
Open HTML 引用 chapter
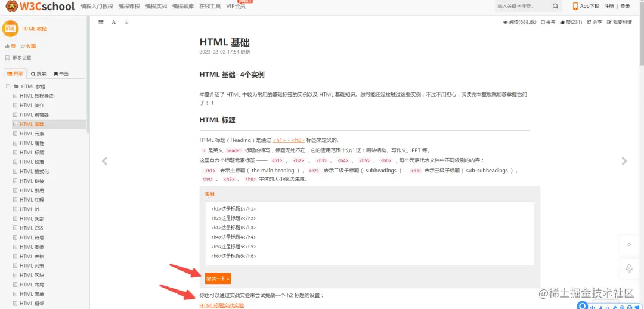(32, 191)
